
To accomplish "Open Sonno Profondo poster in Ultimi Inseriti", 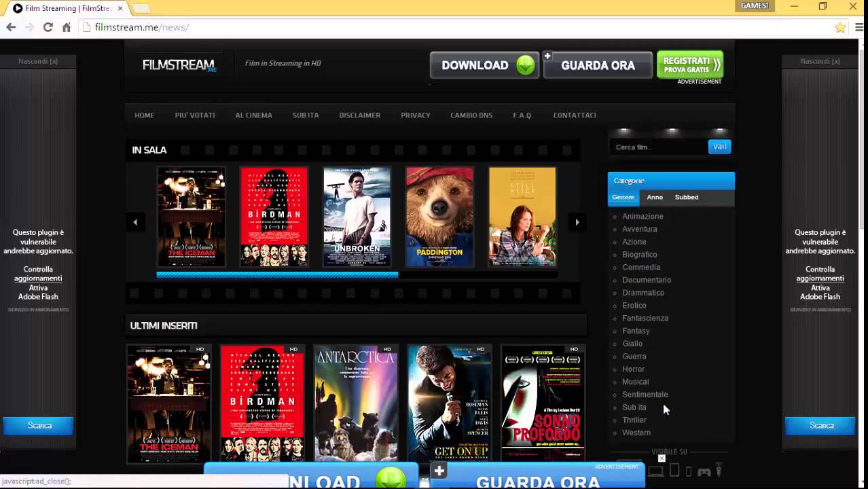I will tap(543, 403).
